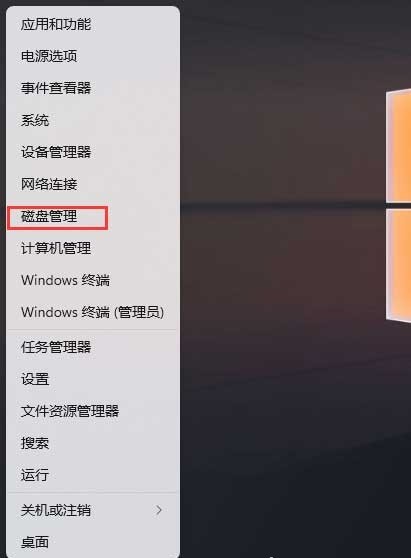Select the 搜索 menu entry
The height and width of the screenshot is (558, 411).
(x=93, y=443)
